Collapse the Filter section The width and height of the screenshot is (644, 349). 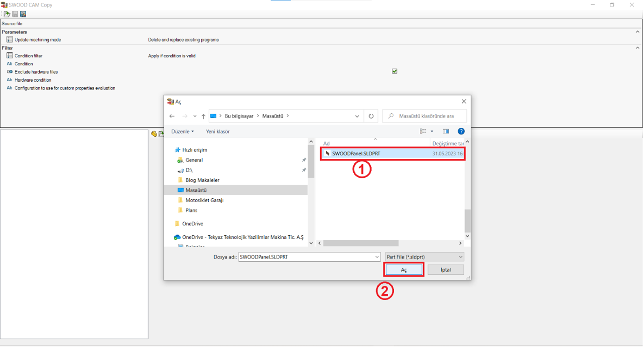tap(637, 48)
